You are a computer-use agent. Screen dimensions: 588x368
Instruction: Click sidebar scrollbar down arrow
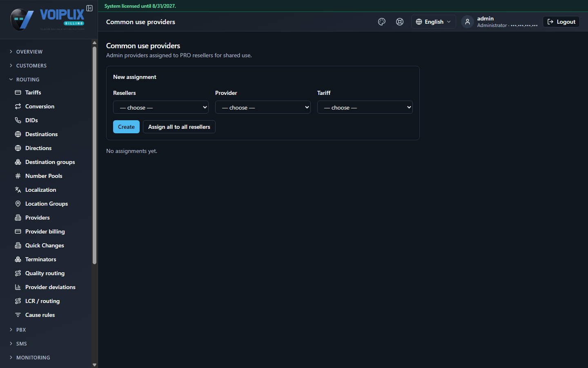pos(94,365)
